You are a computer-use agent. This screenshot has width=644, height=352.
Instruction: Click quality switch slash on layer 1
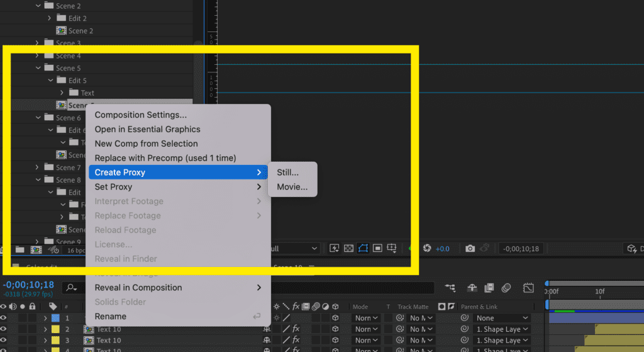286,318
